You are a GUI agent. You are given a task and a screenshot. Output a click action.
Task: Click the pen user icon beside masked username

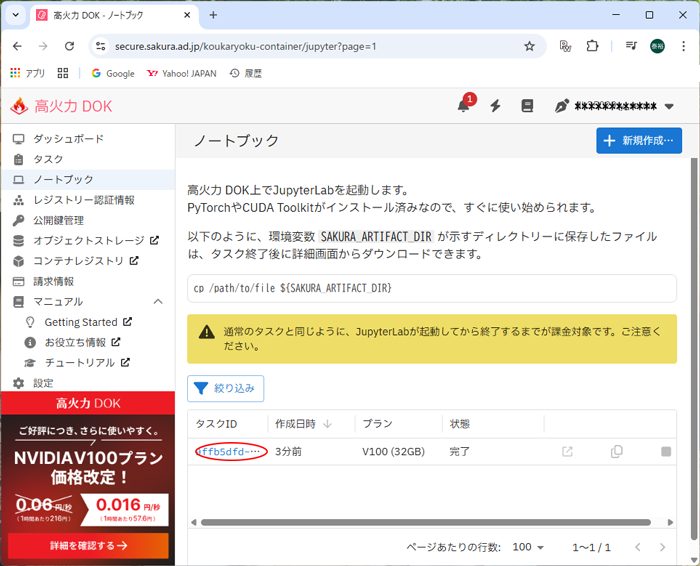pyautogui.click(x=562, y=106)
